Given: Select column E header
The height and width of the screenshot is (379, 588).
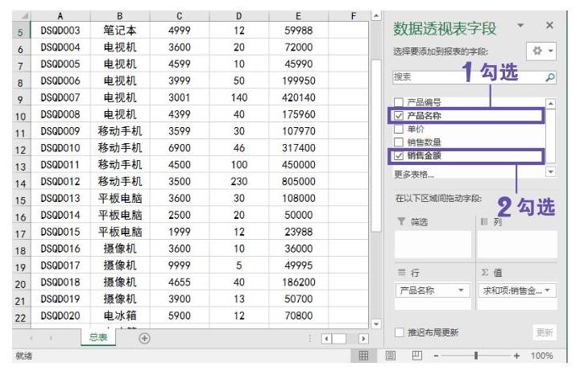Looking at the screenshot, I should tap(298, 16).
